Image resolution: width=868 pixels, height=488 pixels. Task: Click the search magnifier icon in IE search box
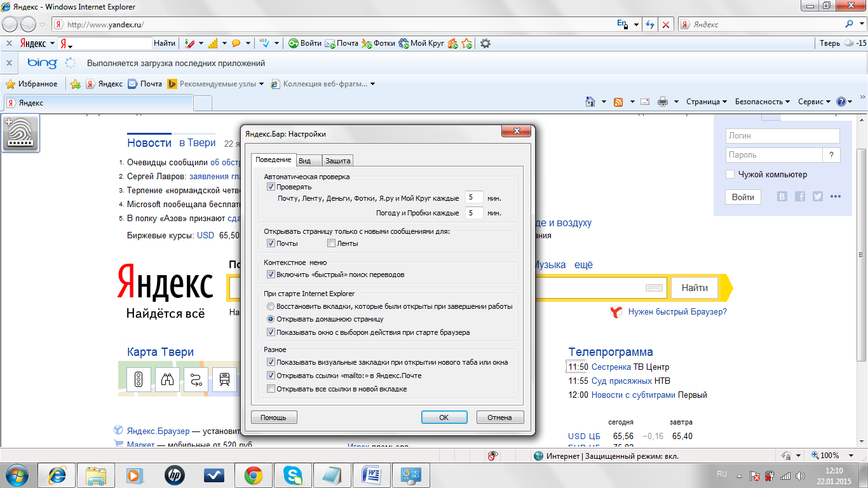tap(850, 25)
